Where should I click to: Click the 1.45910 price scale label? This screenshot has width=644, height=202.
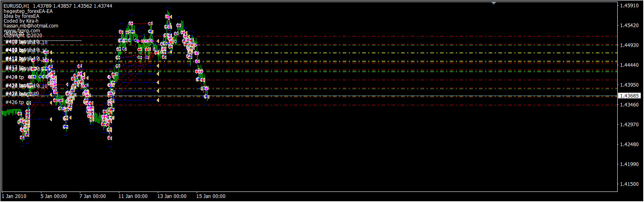629,6
